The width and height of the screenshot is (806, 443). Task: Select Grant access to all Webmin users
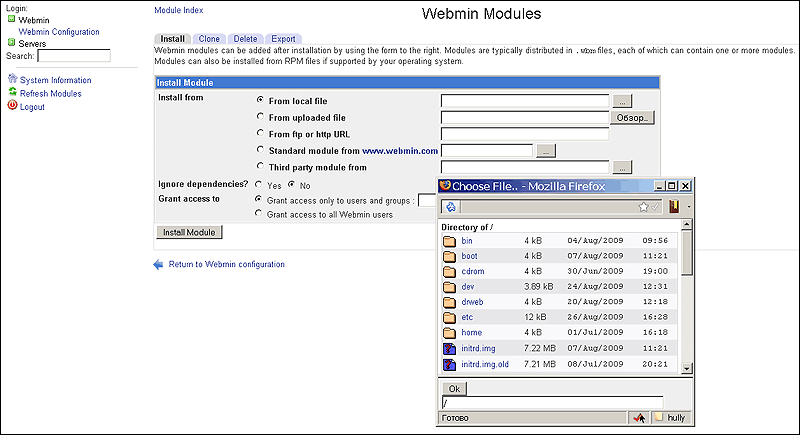(259, 213)
